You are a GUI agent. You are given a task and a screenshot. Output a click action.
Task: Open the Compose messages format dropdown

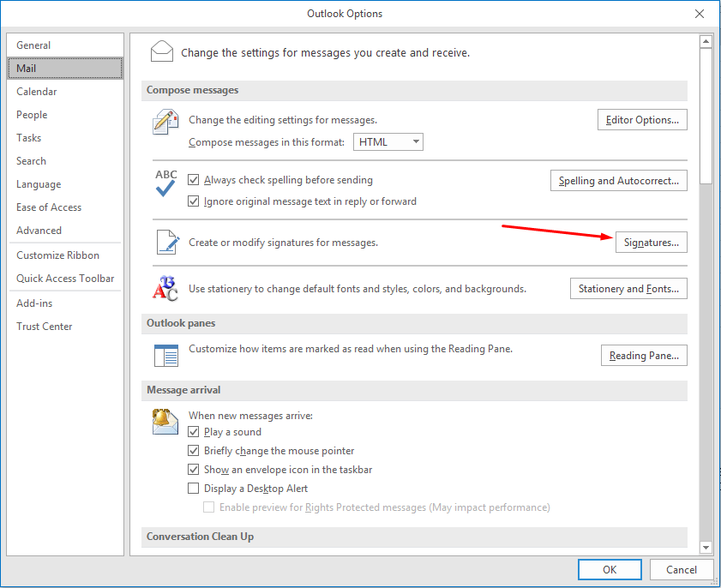(x=388, y=142)
